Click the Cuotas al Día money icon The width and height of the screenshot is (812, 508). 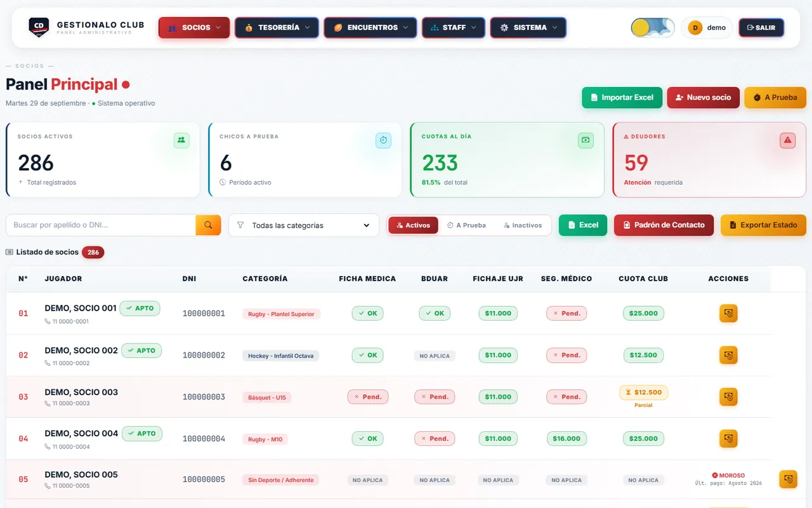pos(586,140)
